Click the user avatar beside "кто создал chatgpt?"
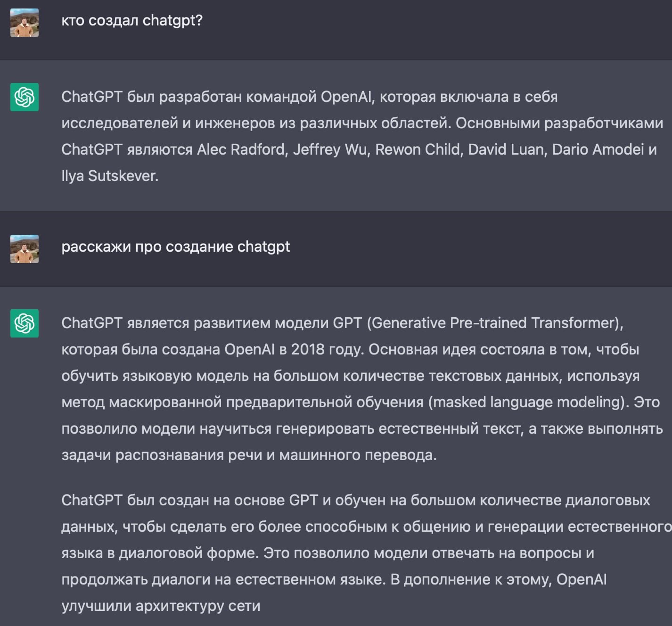This screenshot has width=672, height=626. click(25, 23)
